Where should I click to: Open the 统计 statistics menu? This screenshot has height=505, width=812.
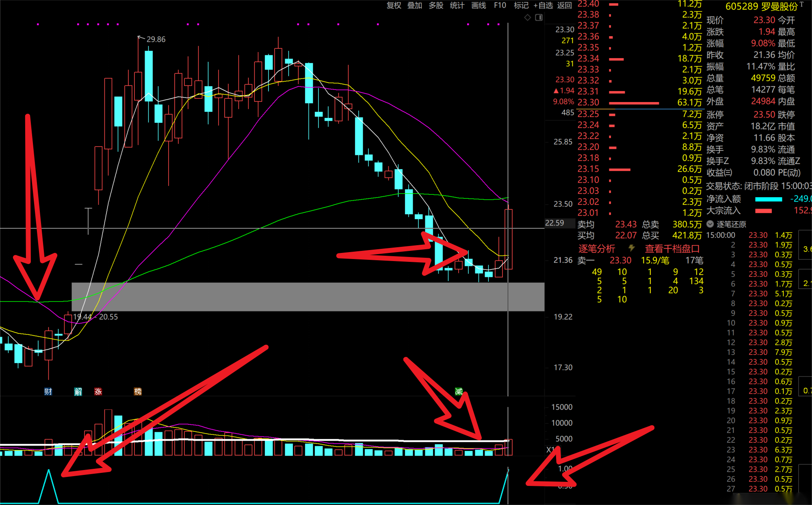pos(457,5)
